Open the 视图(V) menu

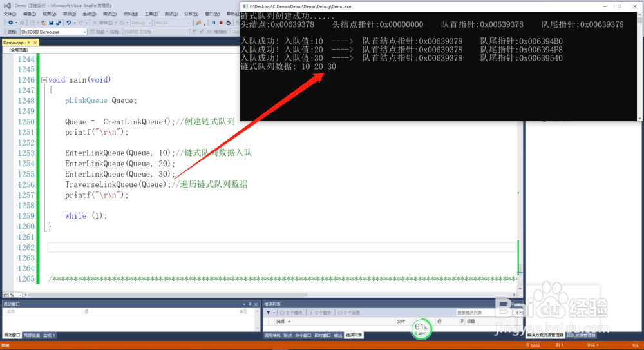[x=50, y=14]
